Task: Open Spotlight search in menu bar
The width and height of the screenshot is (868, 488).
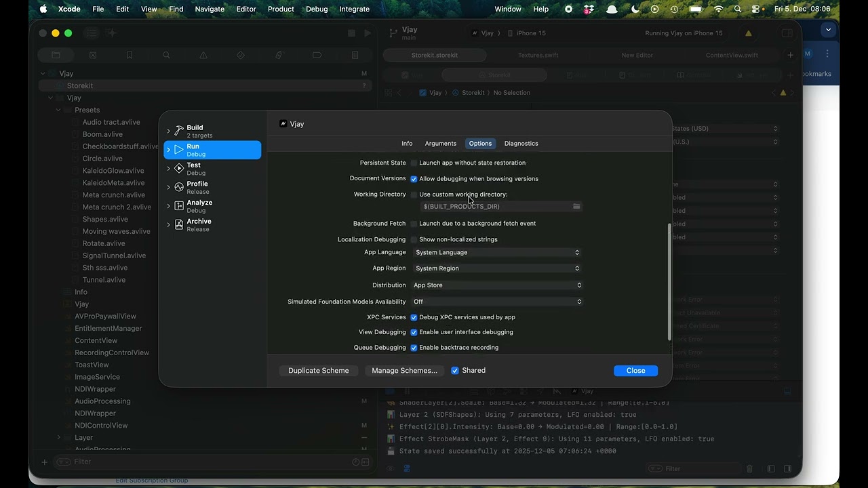Action: [738, 9]
